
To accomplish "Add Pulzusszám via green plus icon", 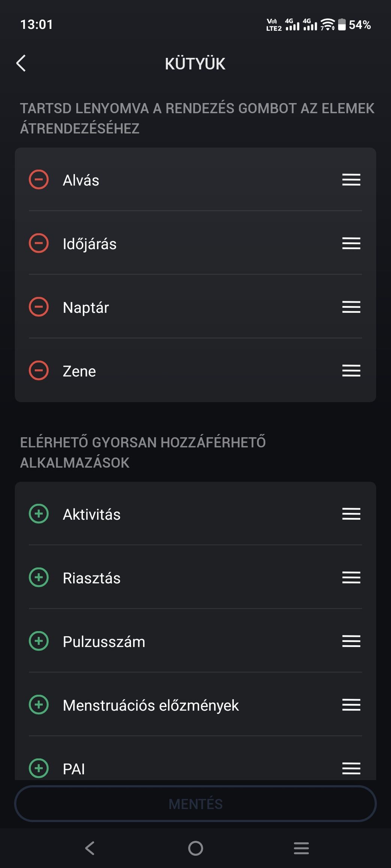I will [39, 641].
